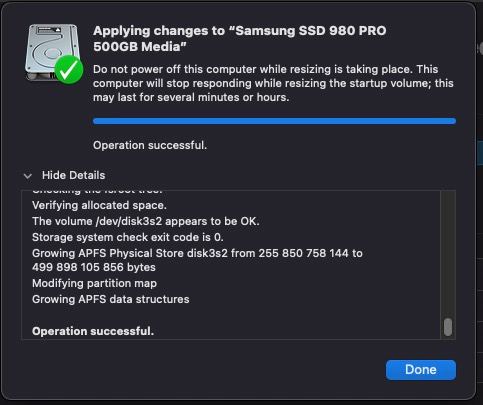
Task: Click the Do not power off warning text
Action: (x=273, y=83)
